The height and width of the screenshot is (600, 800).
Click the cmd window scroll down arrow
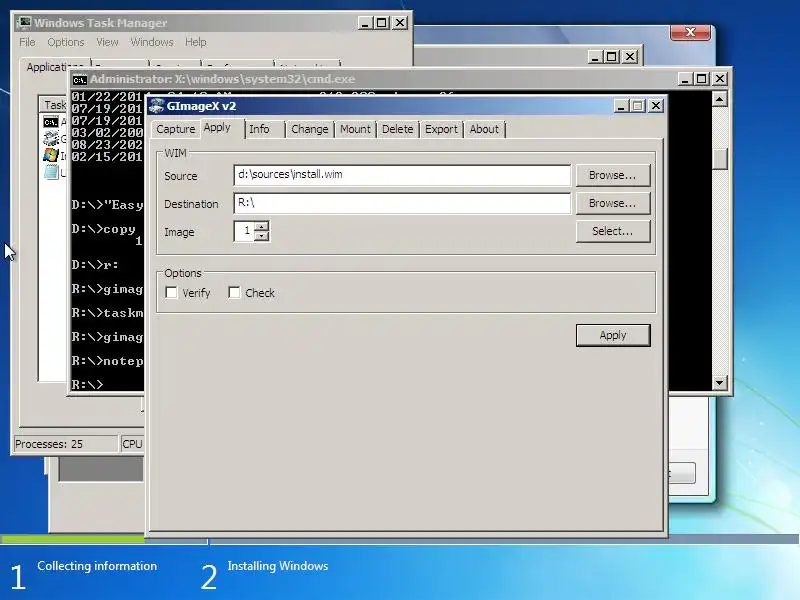click(719, 382)
